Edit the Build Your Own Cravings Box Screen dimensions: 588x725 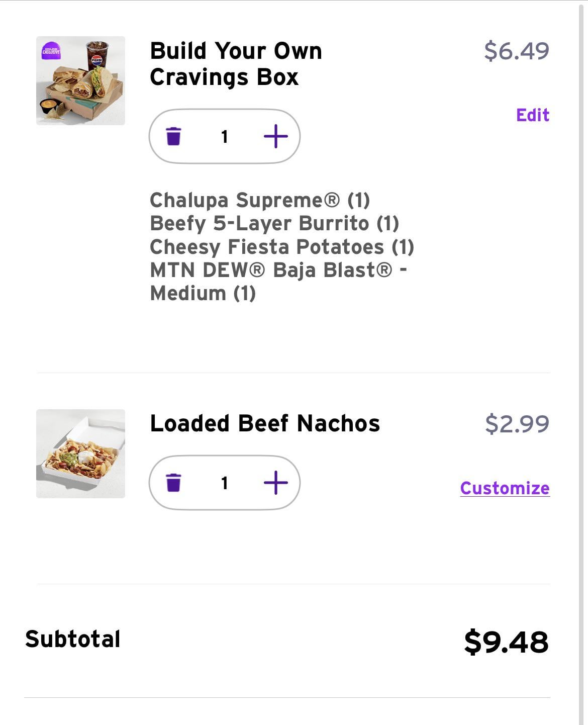click(x=533, y=115)
